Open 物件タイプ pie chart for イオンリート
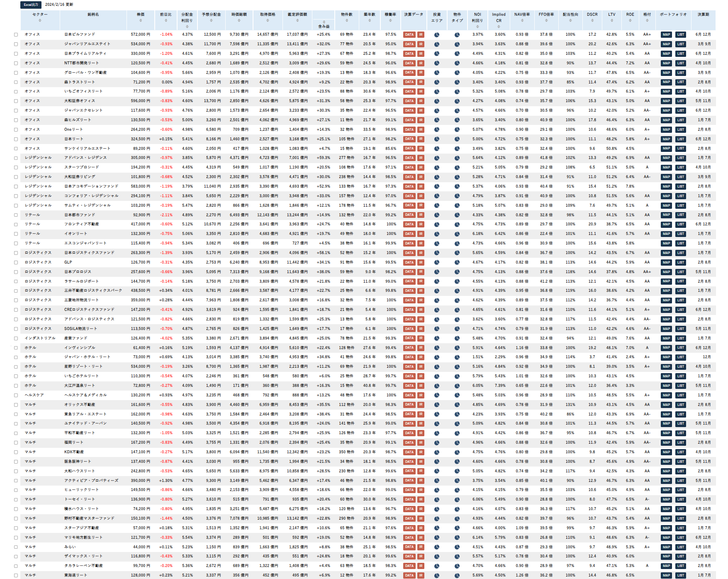Screen dimensions: 728x579 point(457,234)
